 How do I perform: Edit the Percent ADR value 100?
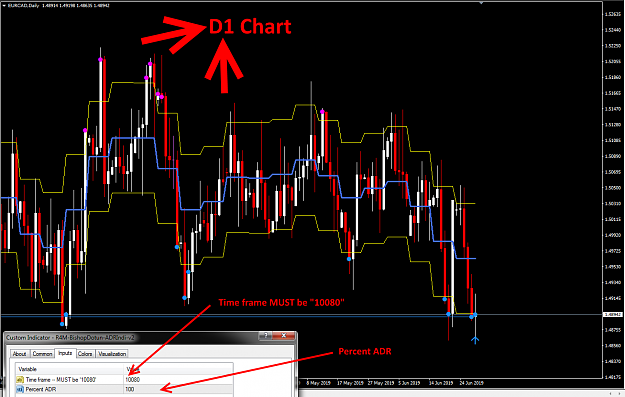click(179, 389)
